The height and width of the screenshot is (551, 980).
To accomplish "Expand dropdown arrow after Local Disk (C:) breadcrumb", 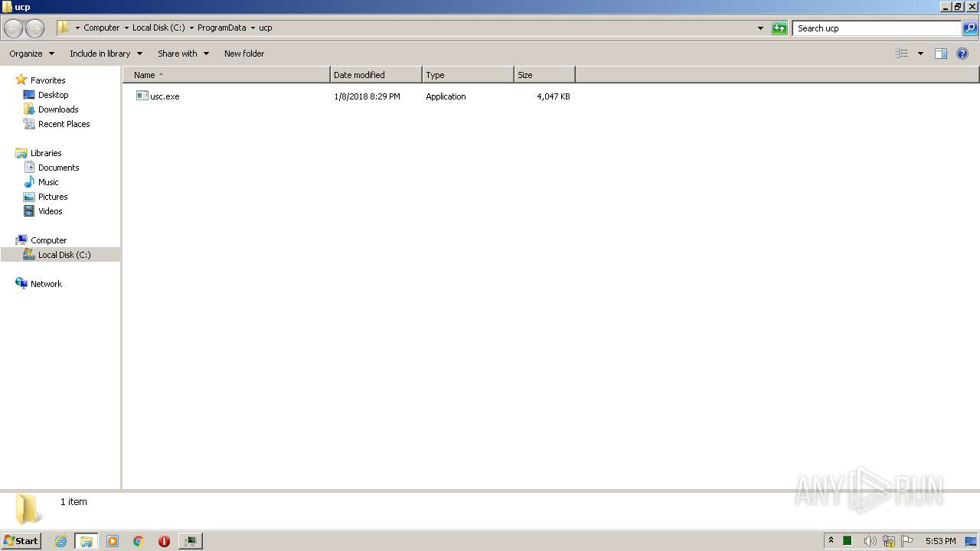I will (x=191, y=28).
